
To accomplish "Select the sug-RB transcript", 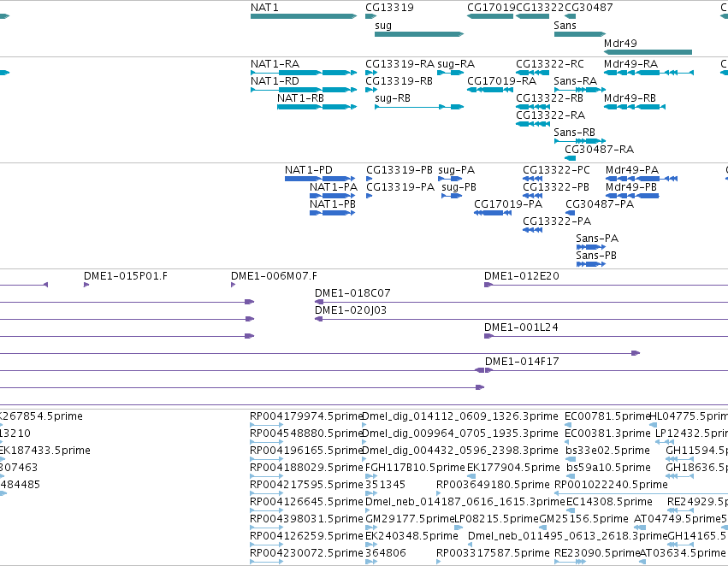I will pyautogui.click(x=419, y=107).
